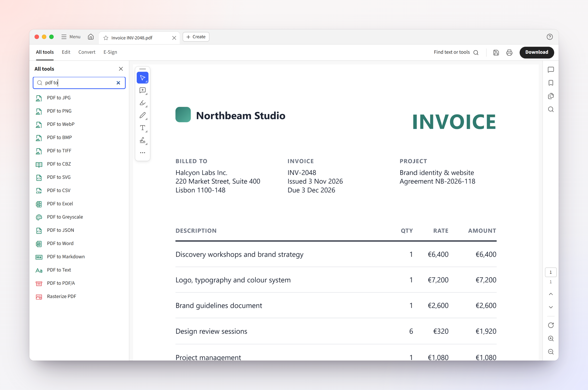Open the help icon
The image size is (588, 390).
pos(550,37)
